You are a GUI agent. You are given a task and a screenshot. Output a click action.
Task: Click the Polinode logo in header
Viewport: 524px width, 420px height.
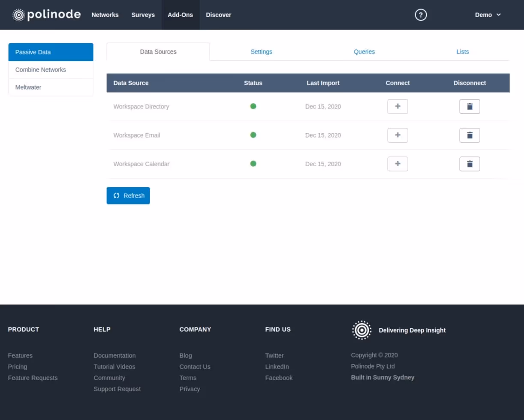pos(47,15)
